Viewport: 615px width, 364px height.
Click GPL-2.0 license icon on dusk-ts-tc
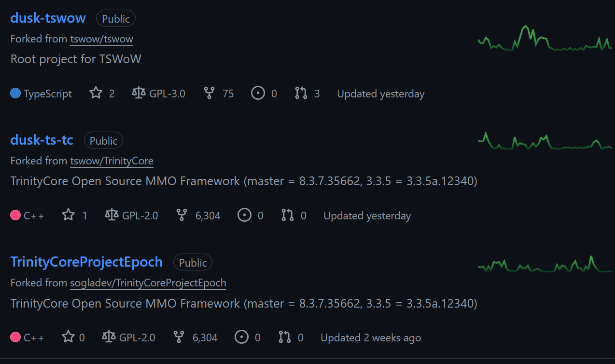pos(112,215)
